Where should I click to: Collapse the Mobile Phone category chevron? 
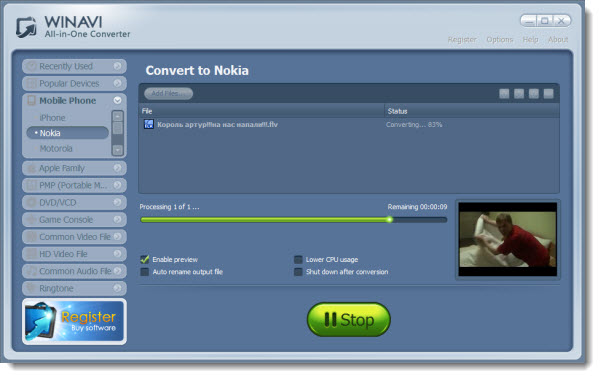117,100
